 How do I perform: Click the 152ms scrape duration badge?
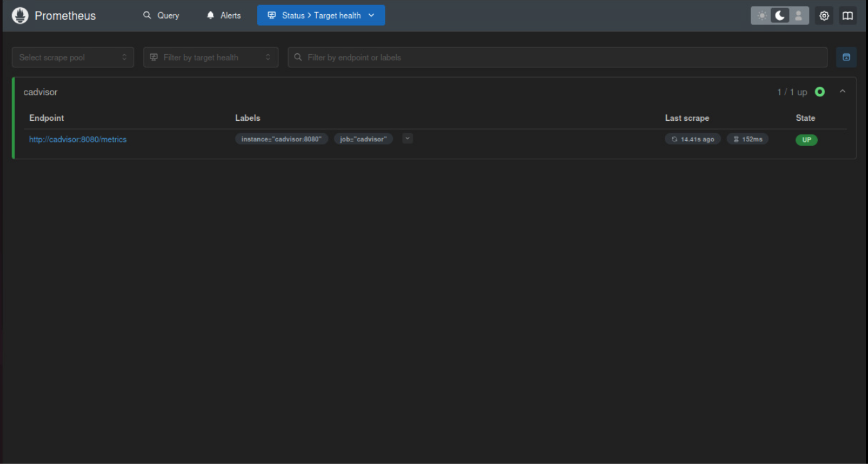pyautogui.click(x=748, y=139)
